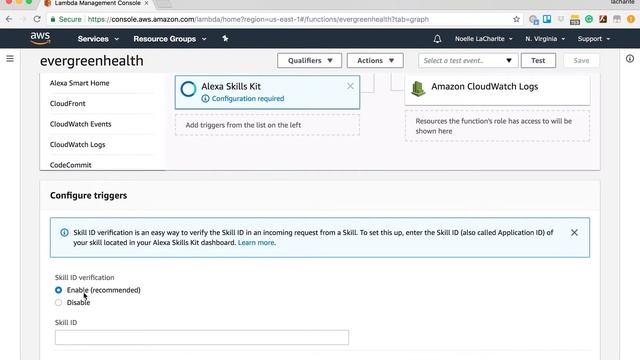
Task: Select the Lambda Management Console tab
Action: coord(97,3)
